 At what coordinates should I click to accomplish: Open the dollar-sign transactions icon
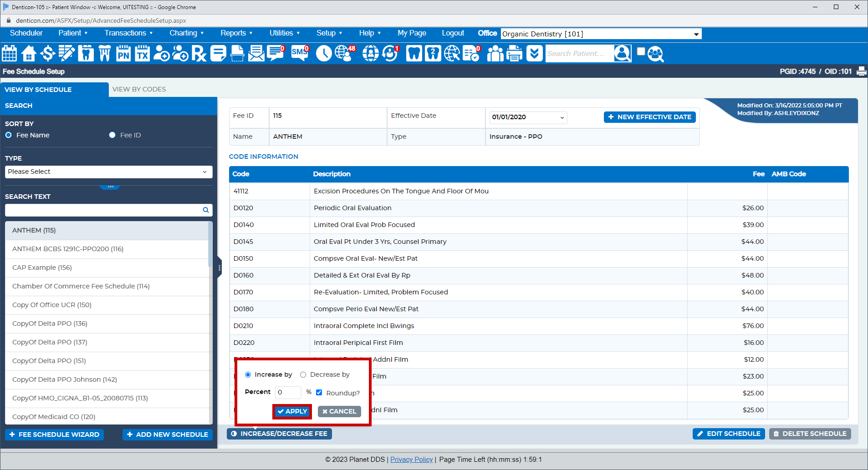coord(47,53)
